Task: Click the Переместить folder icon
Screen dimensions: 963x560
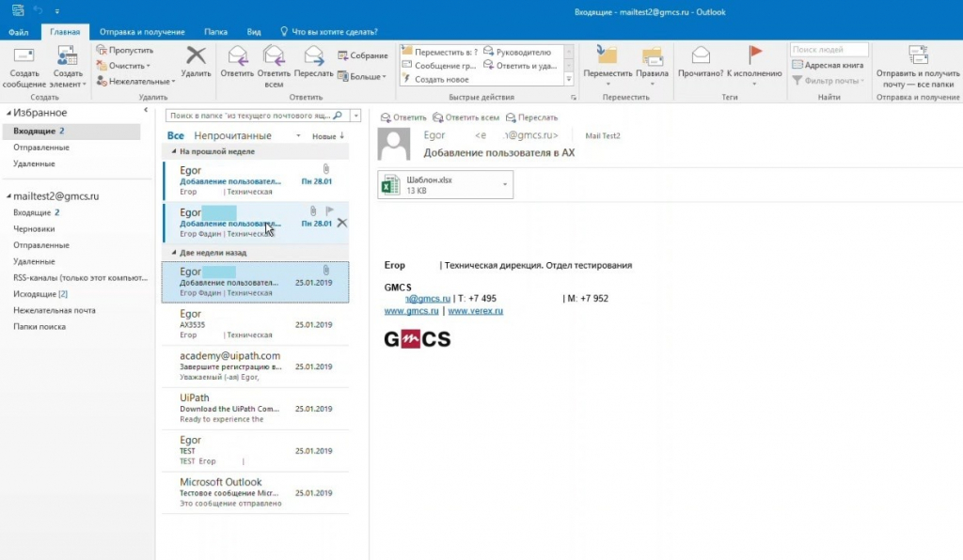Action: tap(607, 55)
